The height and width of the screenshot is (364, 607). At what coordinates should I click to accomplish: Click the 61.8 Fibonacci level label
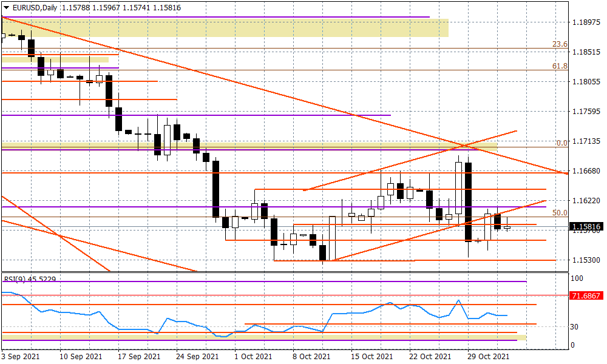(560, 66)
